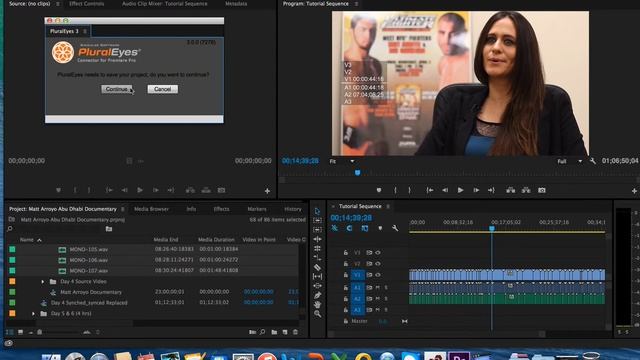640x360 pixels.
Task: Select the Razor tool
Action: tap(317, 267)
